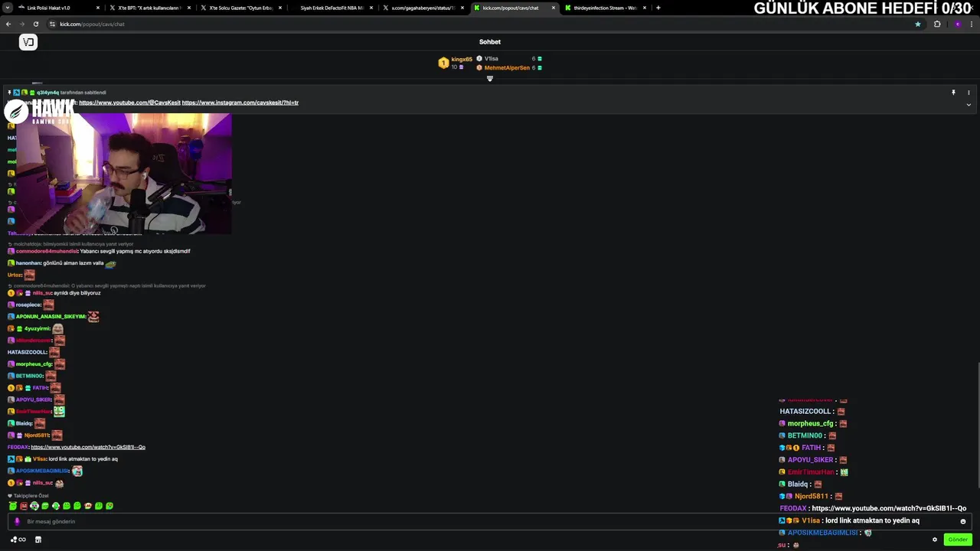This screenshot has width=980, height=551.
Task: Click username Njord5811 in main chat
Action: [x=37, y=435]
